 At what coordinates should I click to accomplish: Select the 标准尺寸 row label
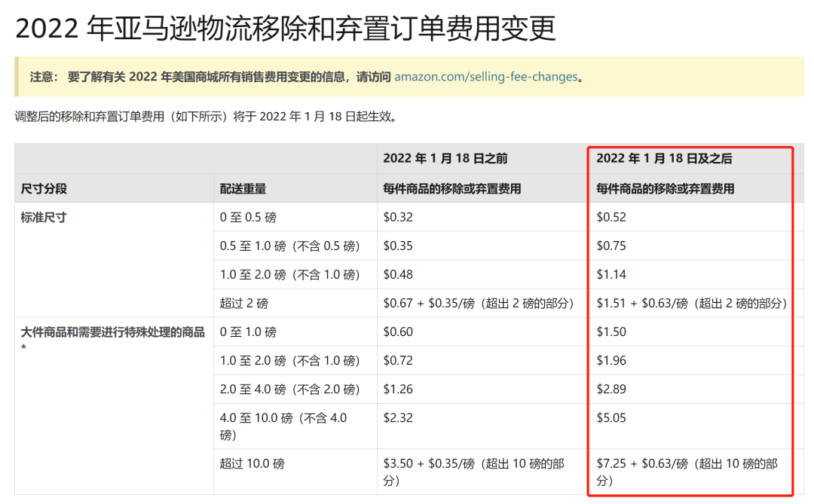[44, 217]
